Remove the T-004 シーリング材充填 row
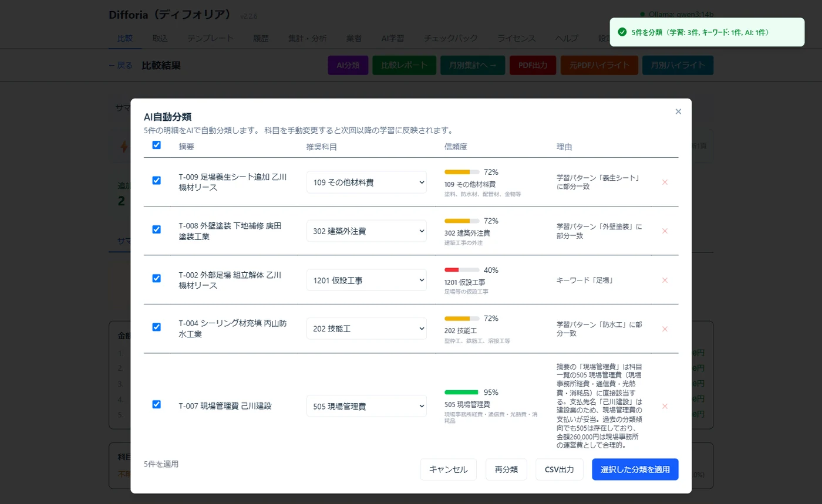This screenshot has height=504, width=822. click(665, 329)
